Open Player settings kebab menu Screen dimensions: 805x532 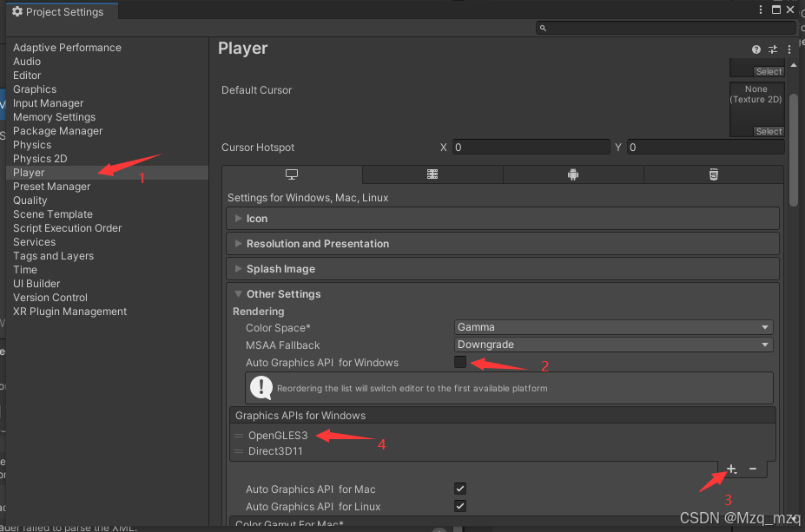789,49
